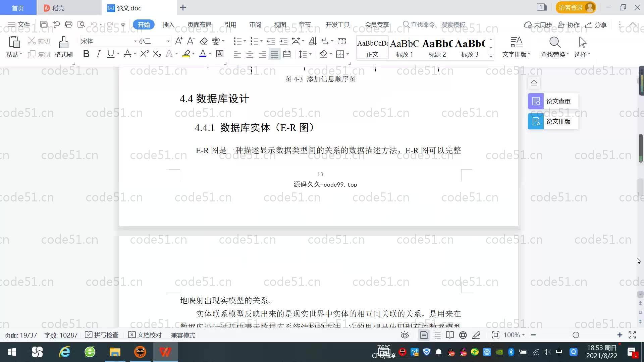644x362 pixels.
Task: Click zoom in plus button
Action: click(620, 335)
